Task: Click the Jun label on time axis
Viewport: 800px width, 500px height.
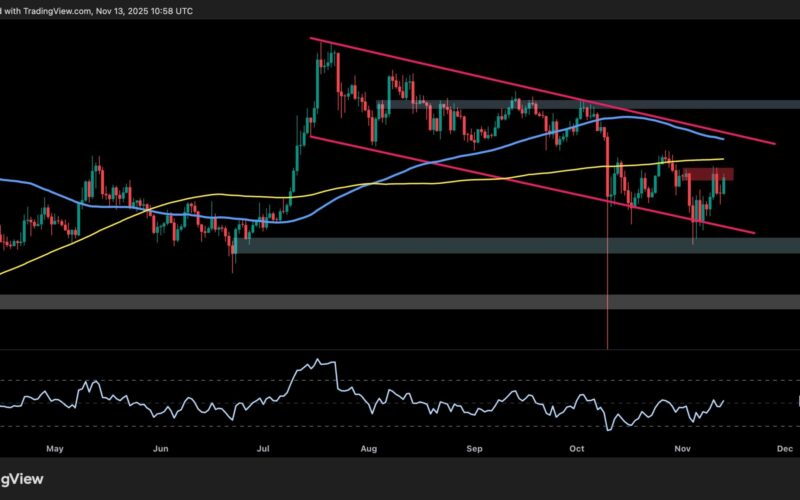Action: (x=160, y=449)
